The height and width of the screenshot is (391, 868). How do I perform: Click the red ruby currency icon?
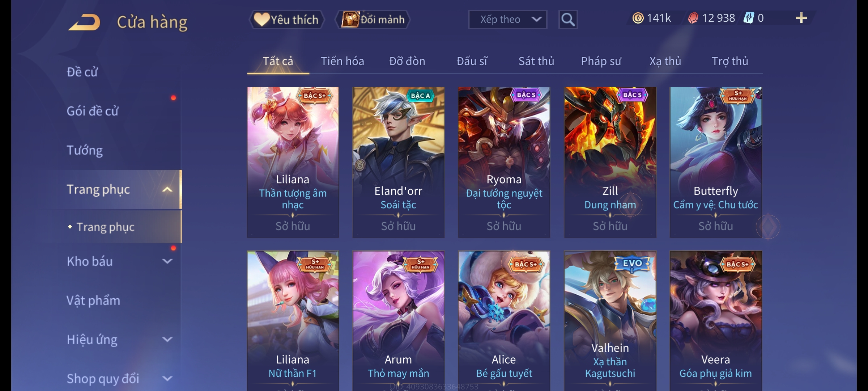pyautogui.click(x=693, y=18)
